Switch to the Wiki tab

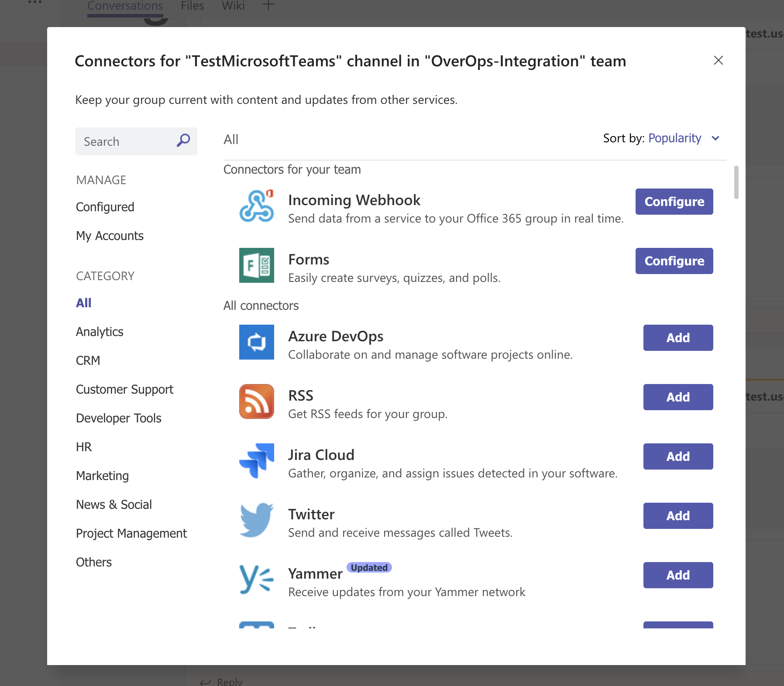pyautogui.click(x=233, y=6)
